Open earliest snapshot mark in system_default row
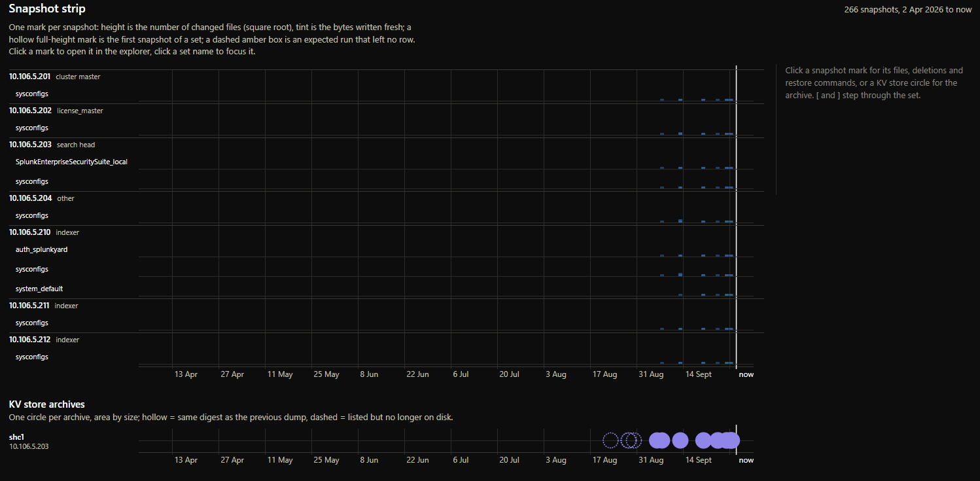The width and height of the screenshot is (980, 481). coord(680,294)
